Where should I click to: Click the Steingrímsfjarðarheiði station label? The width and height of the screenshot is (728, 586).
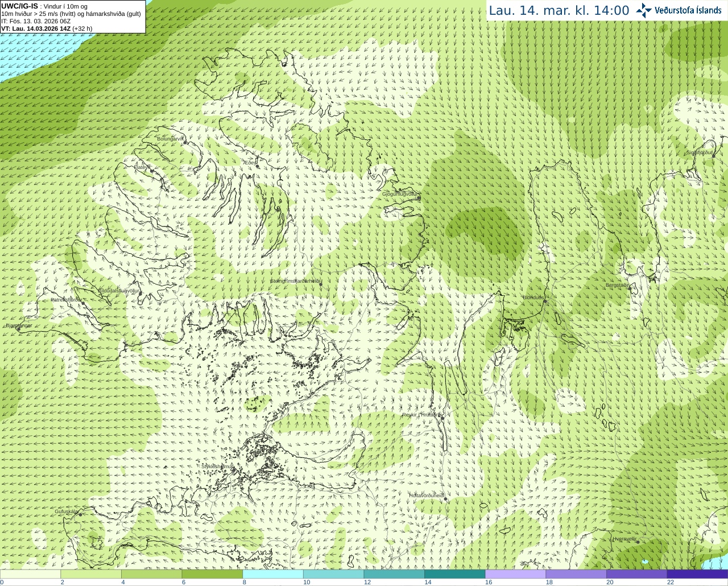click(296, 281)
